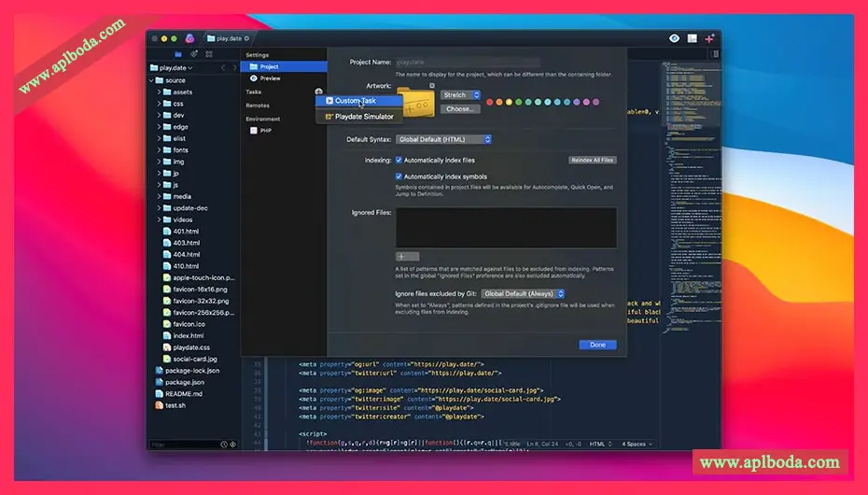Click the Done button
Viewport: 868px width, 495px height.
pos(597,345)
